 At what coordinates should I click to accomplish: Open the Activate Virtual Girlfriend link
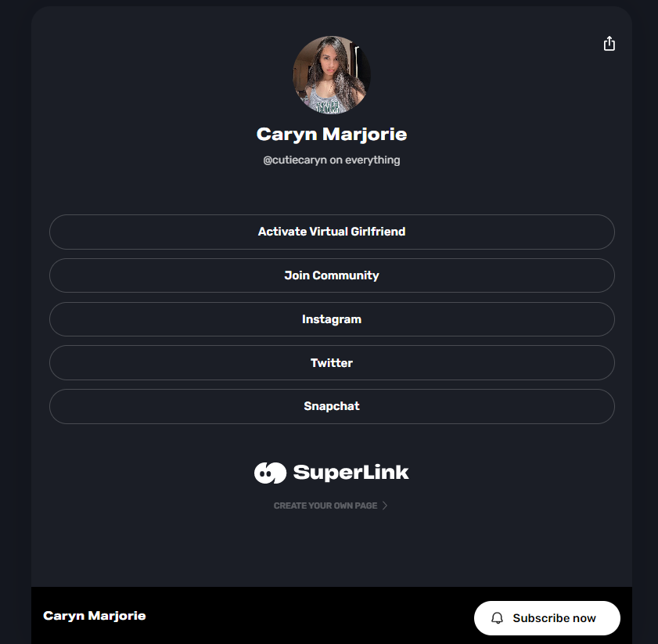coord(332,232)
